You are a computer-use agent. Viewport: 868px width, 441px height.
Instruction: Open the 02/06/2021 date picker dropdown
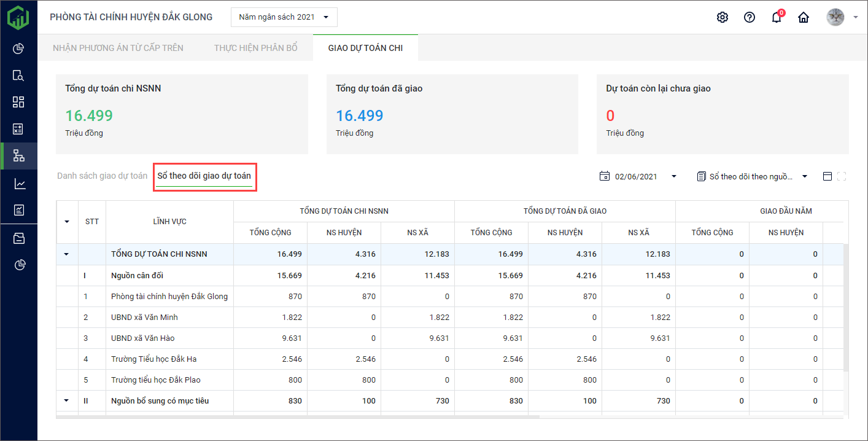point(638,176)
